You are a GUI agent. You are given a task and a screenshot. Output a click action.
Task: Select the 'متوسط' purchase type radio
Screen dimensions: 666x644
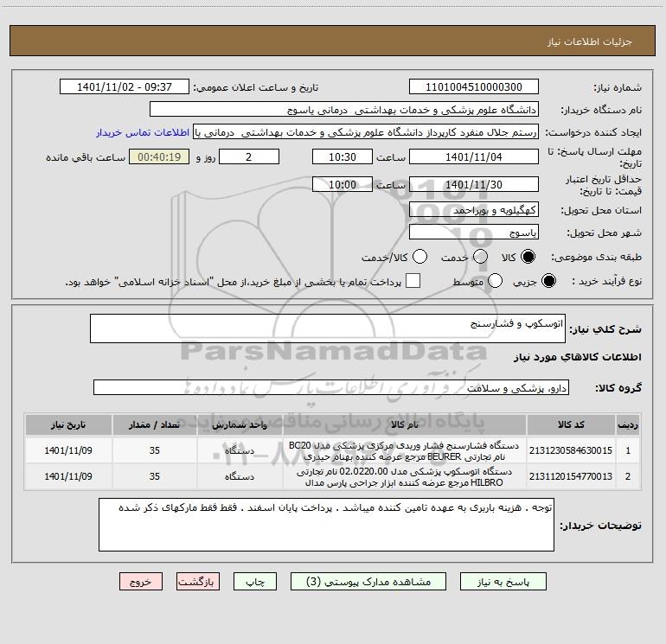click(495, 281)
